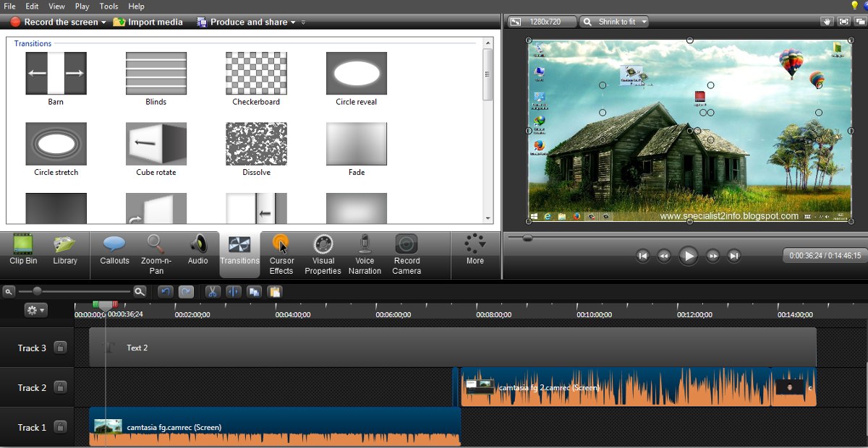Expand Record the screen dropdown arrow
The height and width of the screenshot is (448, 868).
click(x=103, y=22)
